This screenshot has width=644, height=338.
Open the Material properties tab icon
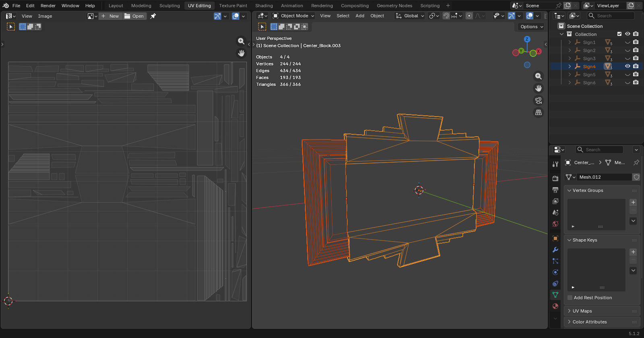tap(555, 306)
